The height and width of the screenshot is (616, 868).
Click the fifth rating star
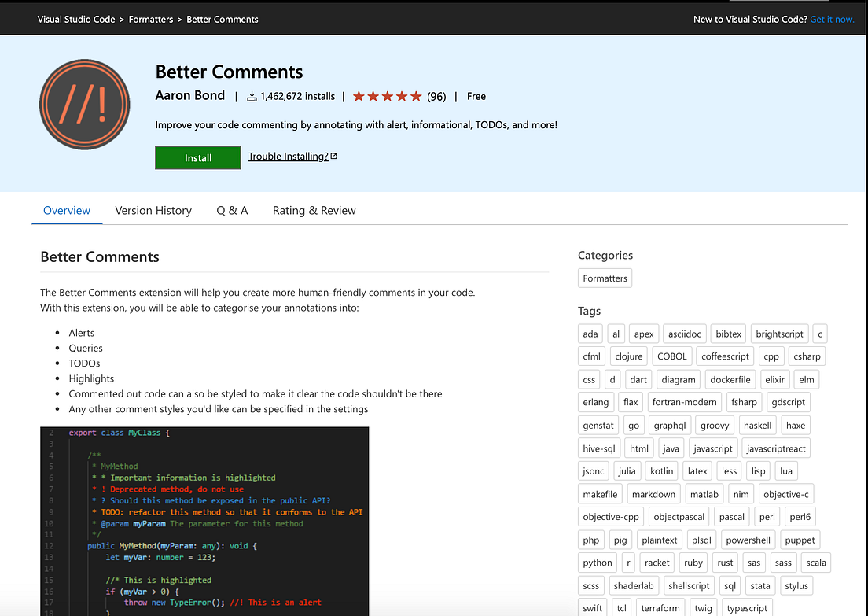[415, 95]
